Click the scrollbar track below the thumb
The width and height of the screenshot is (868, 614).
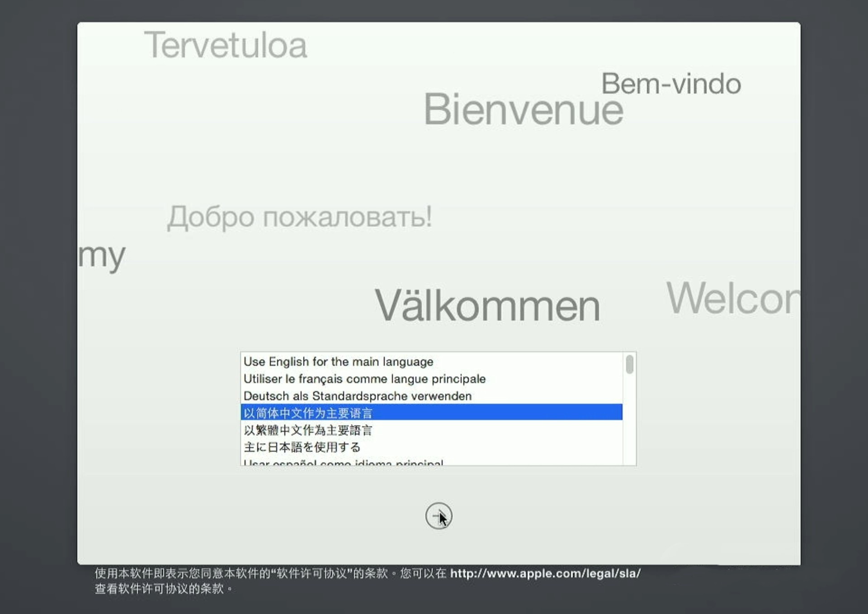coord(629,420)
